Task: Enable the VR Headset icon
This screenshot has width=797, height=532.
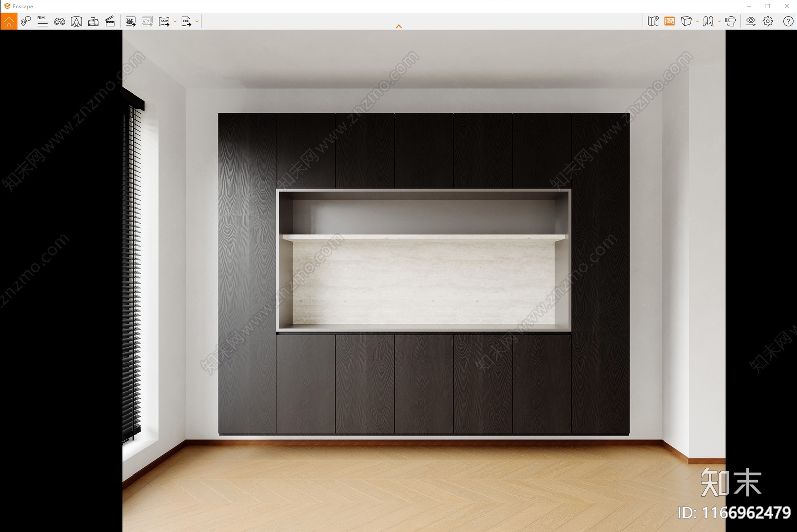Action: pyautogui.click(x=730, y=21)
